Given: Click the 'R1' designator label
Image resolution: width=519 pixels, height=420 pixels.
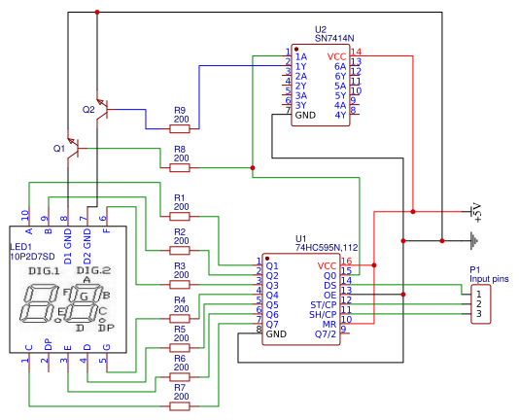Looking at the screenshot, I should (179, 198).
